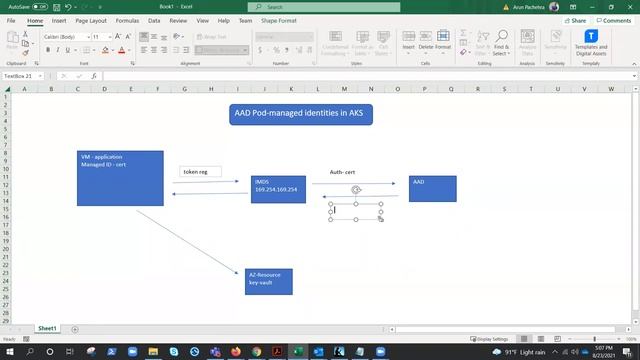Click Display Settings in status bar
The image size is (640, 360).
click(489, 339)
